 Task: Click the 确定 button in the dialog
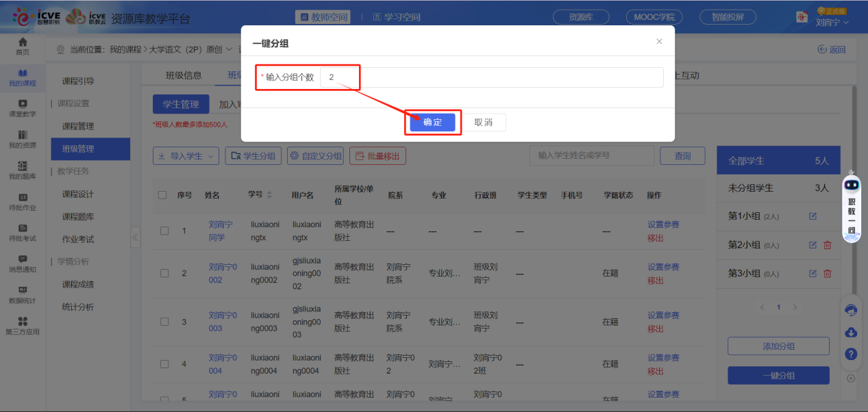432,123
